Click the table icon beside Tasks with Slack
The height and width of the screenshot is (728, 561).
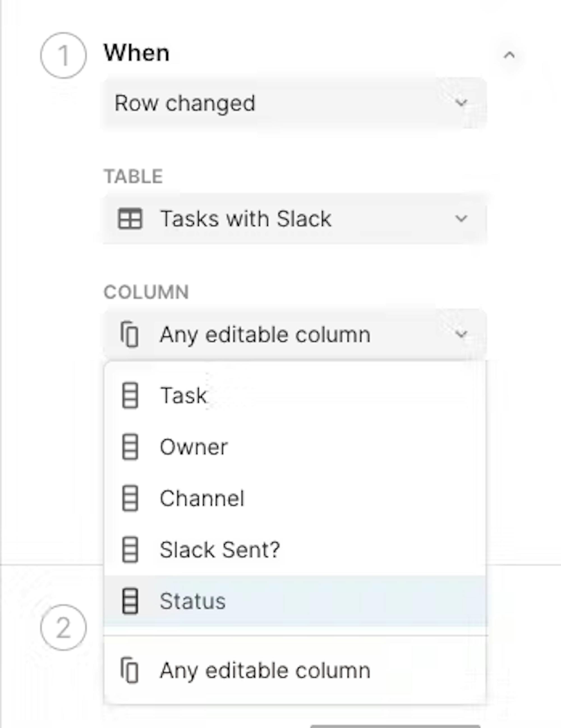point(130,219)
